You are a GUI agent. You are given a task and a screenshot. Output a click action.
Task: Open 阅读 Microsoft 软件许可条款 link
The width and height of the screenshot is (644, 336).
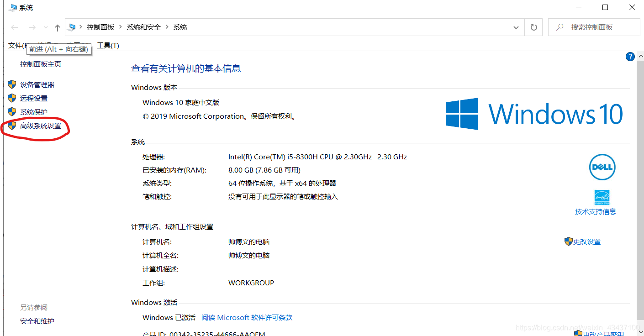pyautogui.click(x=247, y=318)
